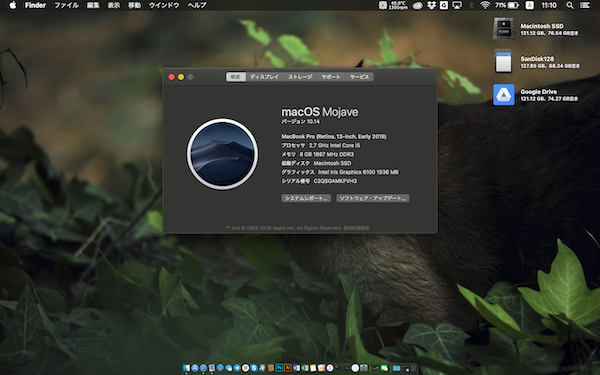
Task: Open the Creative Cloud menu bar icon
Action: (417, 5)
